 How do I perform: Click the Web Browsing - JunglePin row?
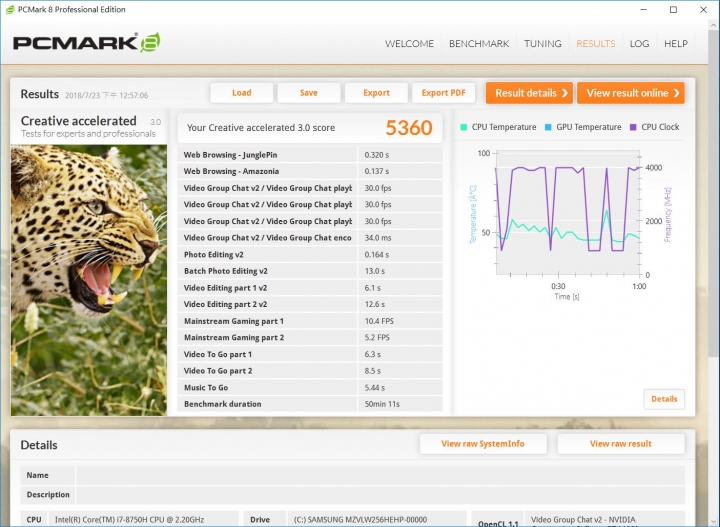[x=310, y=155]
